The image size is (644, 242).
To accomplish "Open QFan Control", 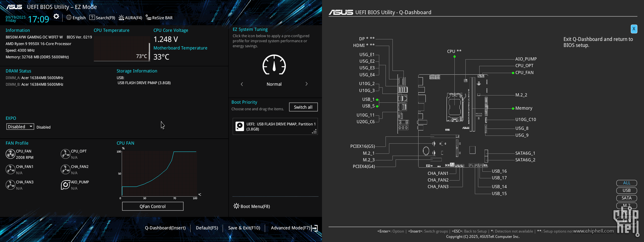I will click(153, 206).
